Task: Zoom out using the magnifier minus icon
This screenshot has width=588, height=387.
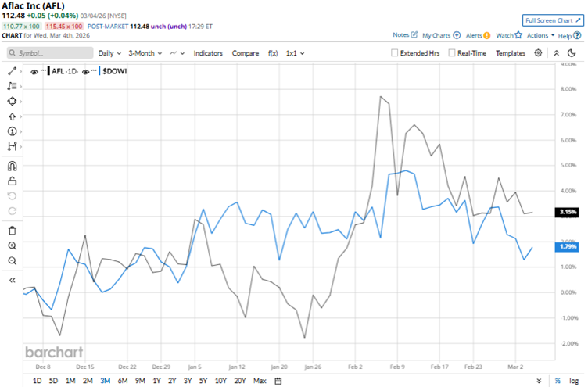Action: [12, 260]
